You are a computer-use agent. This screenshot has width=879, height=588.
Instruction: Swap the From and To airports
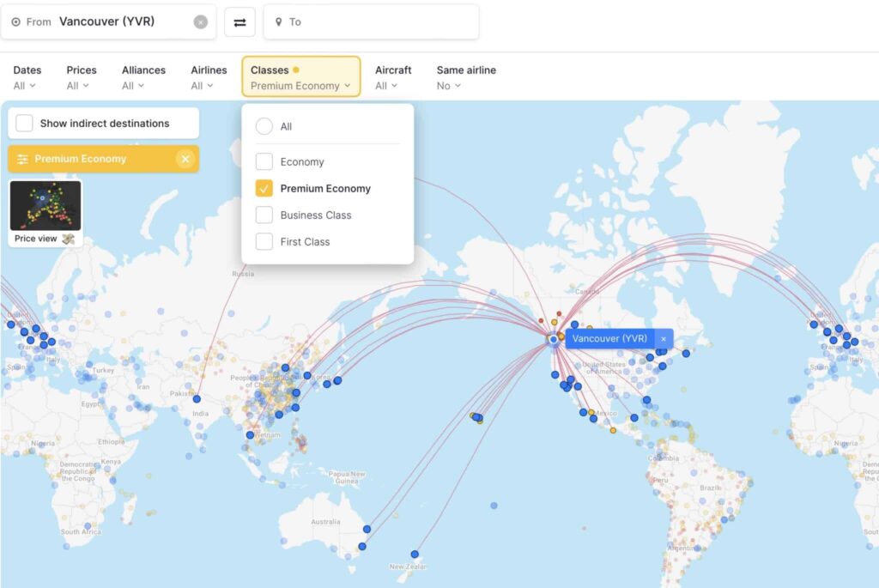tap(239, 21)
